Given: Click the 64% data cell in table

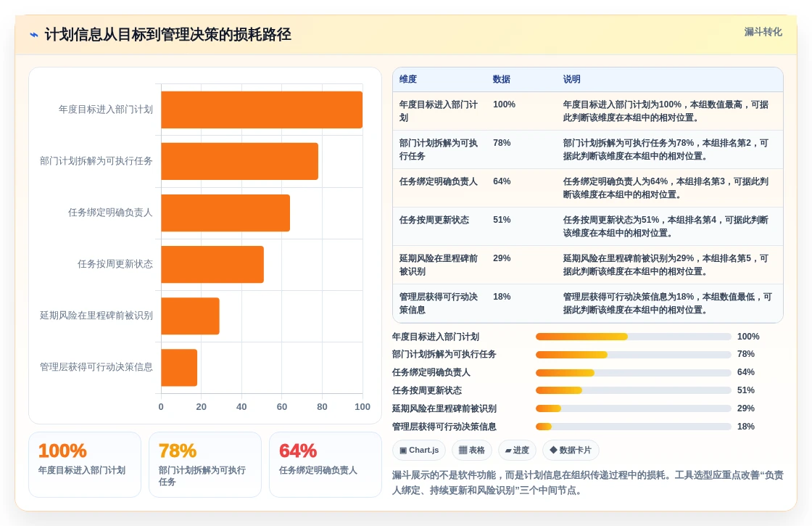Looking at the screenshot, I should click(502, 181).
